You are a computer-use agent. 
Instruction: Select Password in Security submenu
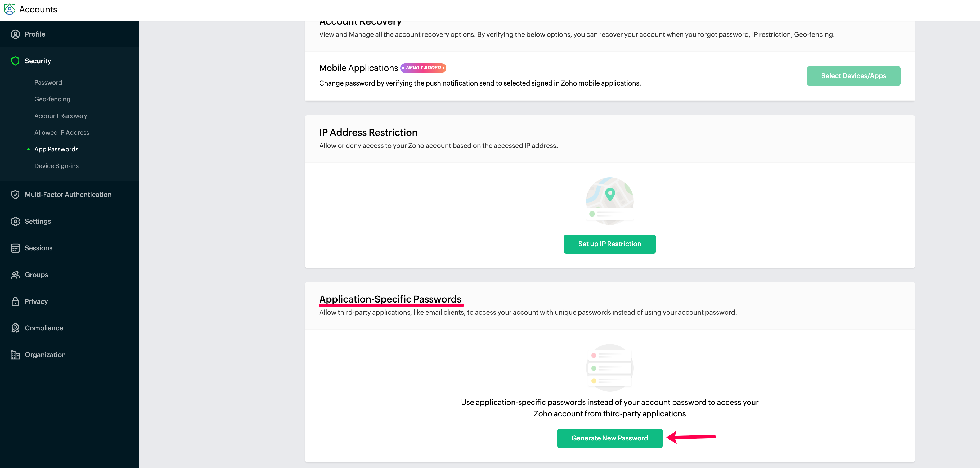(x=48, y=83)
